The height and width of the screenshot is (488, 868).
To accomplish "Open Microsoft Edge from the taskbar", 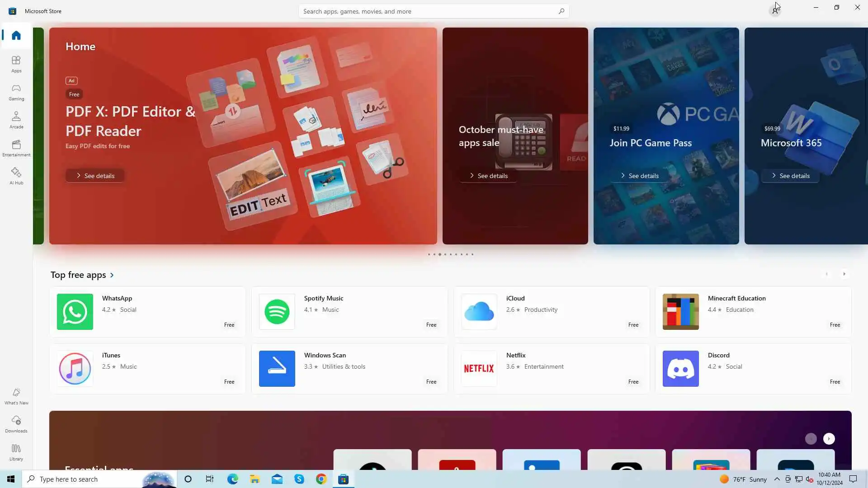I will pyautogui.click(x=232, y=479).
